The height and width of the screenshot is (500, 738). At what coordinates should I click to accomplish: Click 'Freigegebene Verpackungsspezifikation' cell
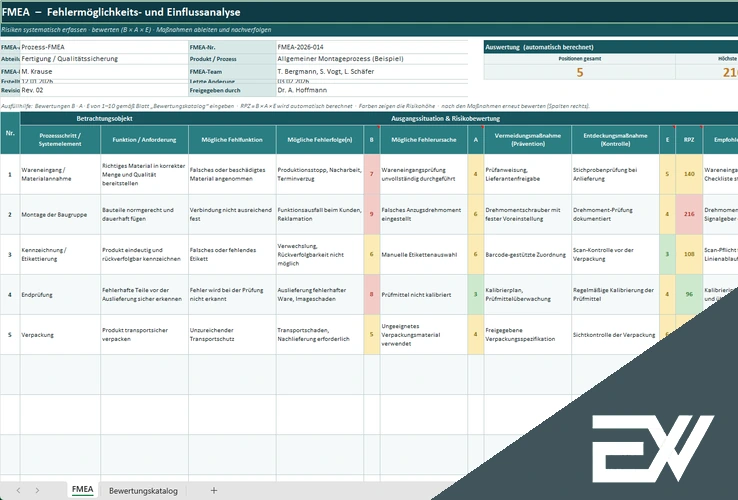pos(528,335)
